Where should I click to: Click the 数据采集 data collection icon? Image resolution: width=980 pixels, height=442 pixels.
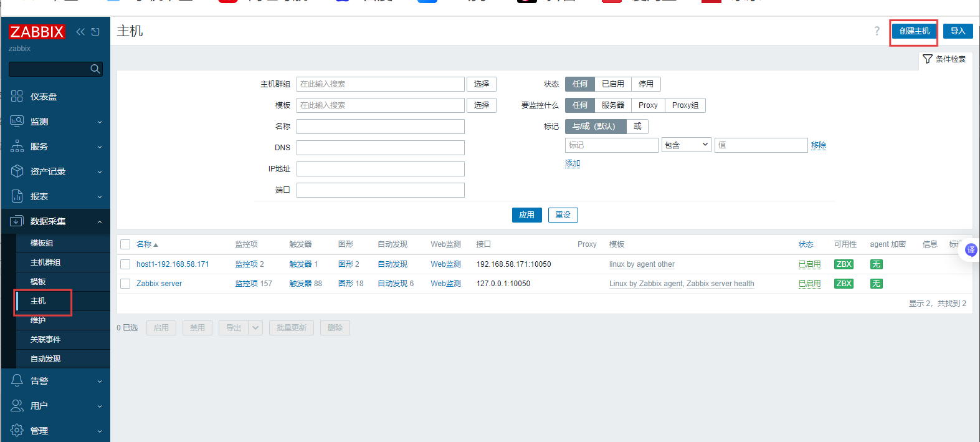tap(17, 221)
